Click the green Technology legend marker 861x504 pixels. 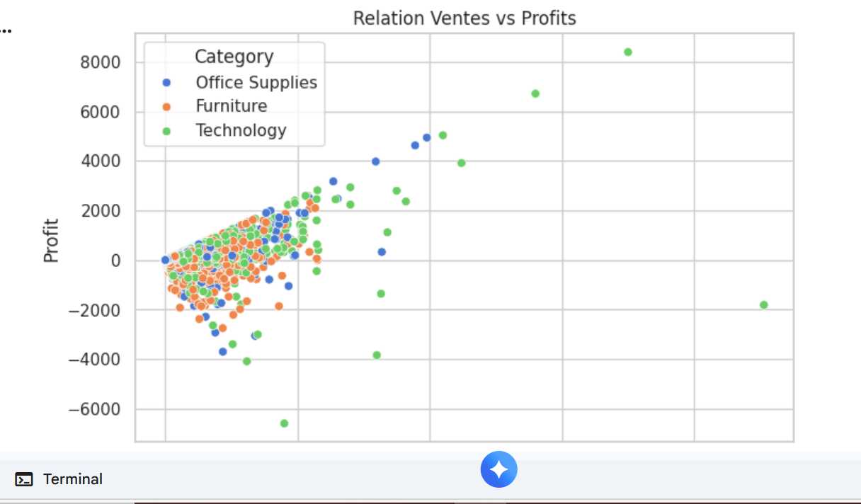pyautogui.click(x=166, y=131)
